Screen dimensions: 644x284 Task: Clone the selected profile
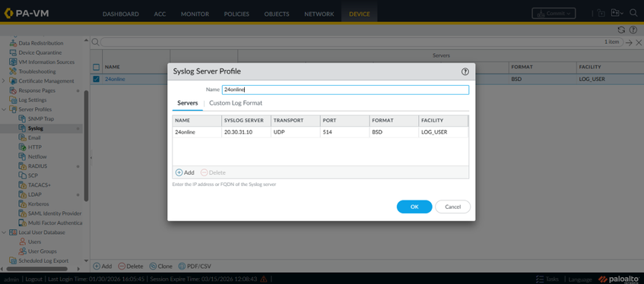[161, 267]
